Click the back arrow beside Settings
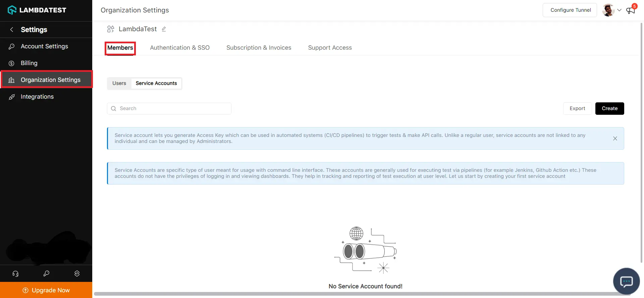This screenshot has width=644, height=298. point(12,30)
